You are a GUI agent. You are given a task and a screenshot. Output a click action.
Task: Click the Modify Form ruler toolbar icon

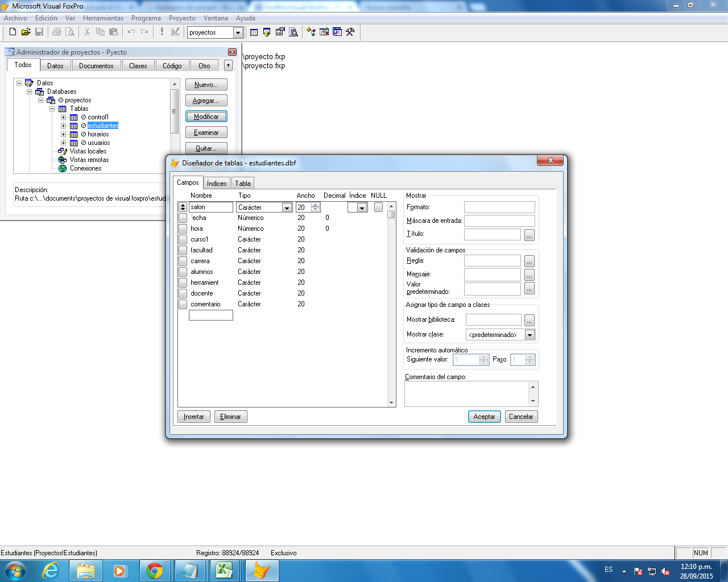point(175,32)
